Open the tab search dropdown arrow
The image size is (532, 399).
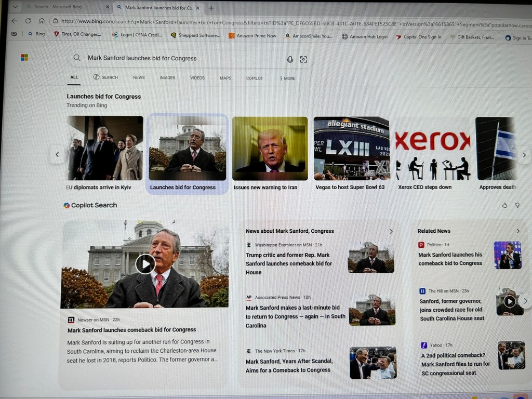(15, 7)
